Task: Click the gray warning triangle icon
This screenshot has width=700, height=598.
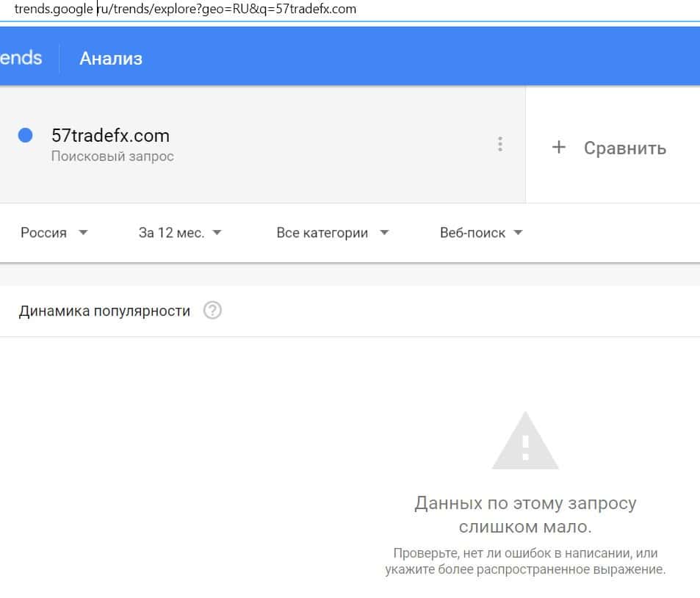Action: (x=525, y=442)
